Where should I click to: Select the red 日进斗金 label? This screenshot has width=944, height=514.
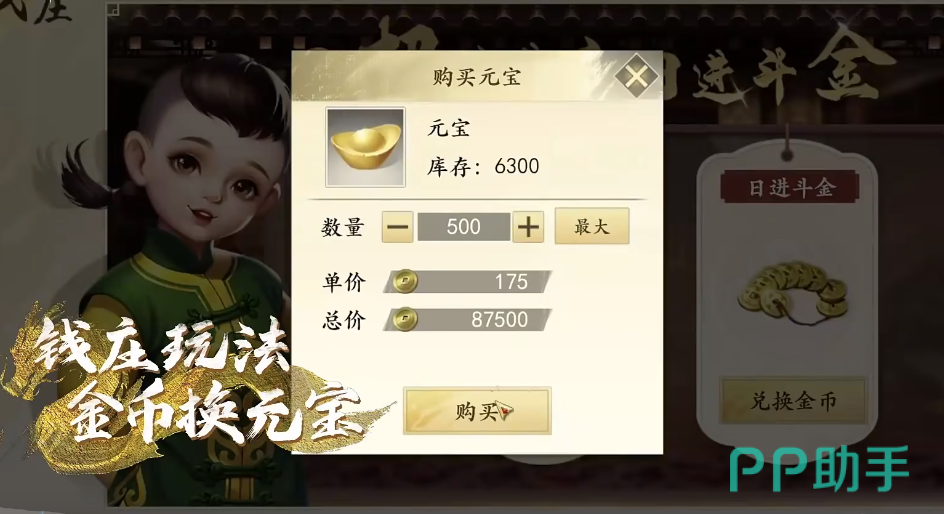pos(791,188)
